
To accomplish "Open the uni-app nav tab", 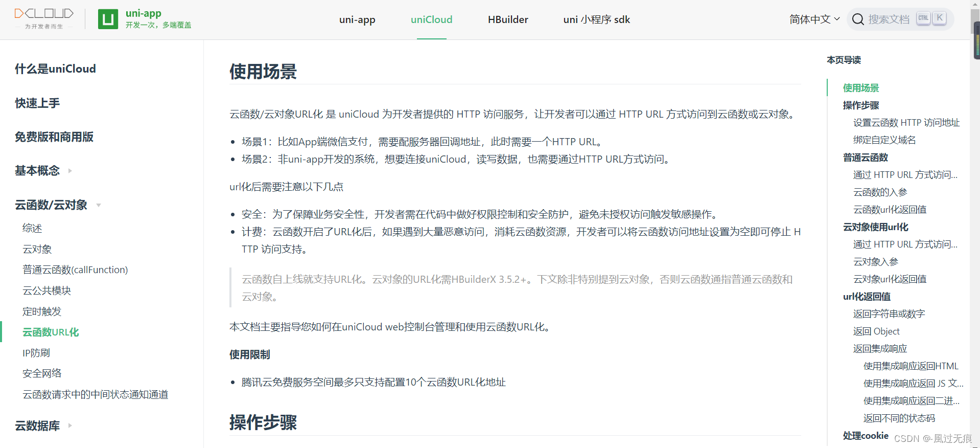I will coord(357,19).
